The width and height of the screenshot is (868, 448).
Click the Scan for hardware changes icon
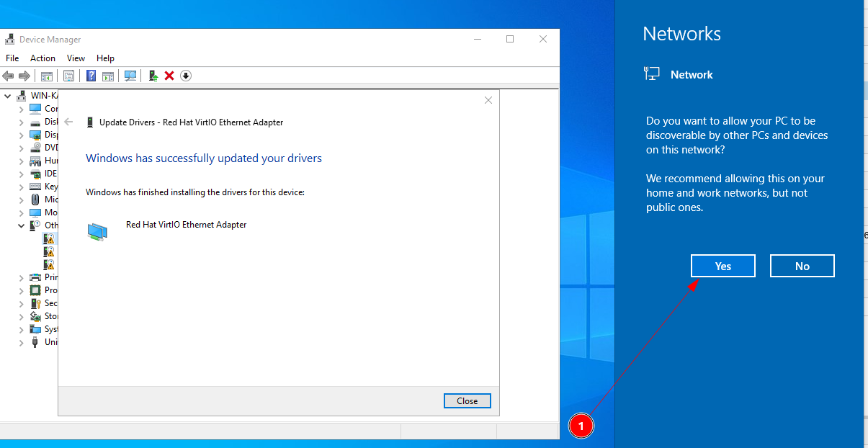coord(130,76)
